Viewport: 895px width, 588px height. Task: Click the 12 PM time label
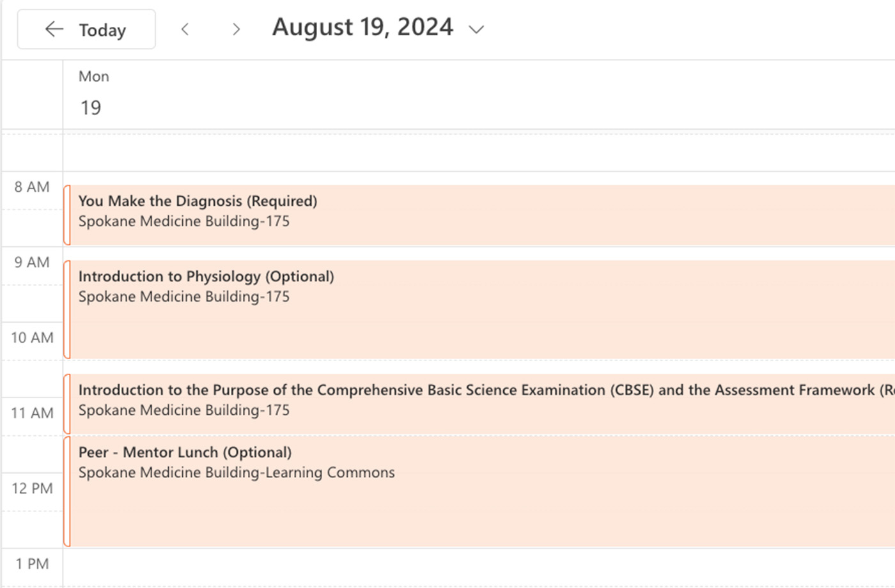(32, 488)
